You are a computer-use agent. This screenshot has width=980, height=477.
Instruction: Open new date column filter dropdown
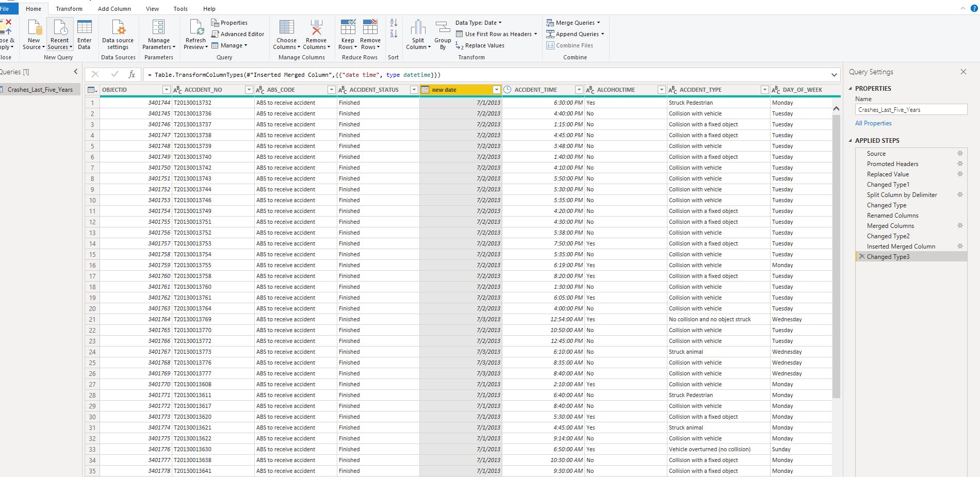(x=496, y=90)
